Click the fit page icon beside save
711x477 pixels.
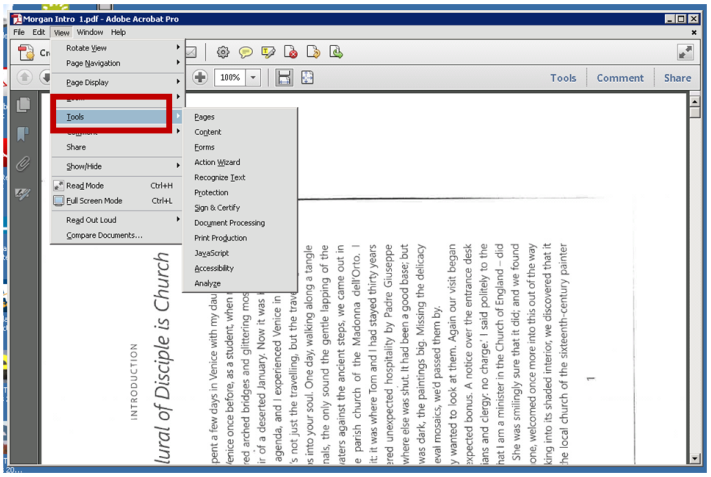click(308, 77)
